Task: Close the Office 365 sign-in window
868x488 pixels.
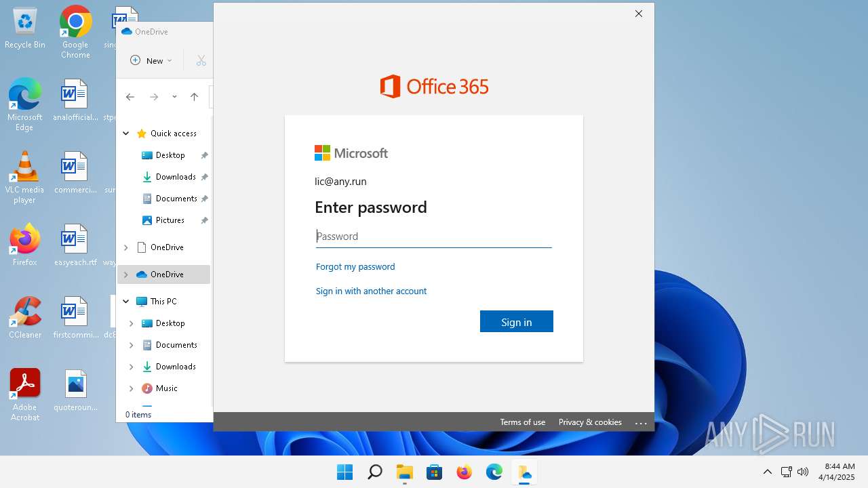Action: click(639, 14)
